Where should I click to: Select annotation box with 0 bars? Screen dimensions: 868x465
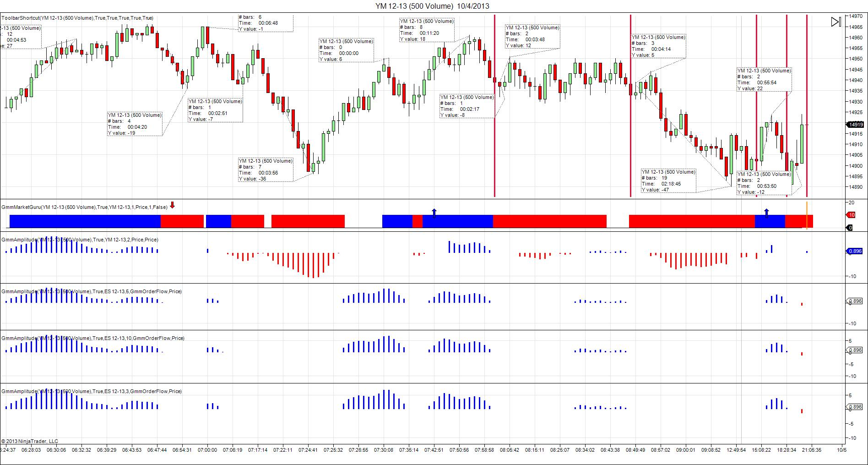click(347, 50)
